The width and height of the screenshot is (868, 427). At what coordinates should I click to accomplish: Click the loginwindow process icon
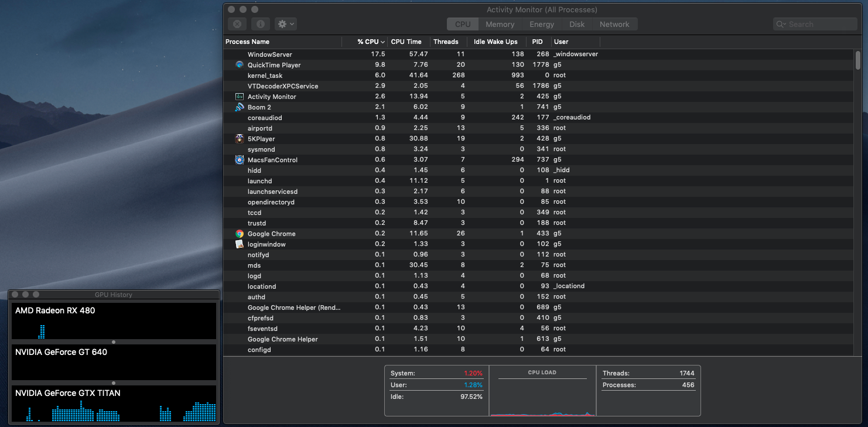click(240, 244)
